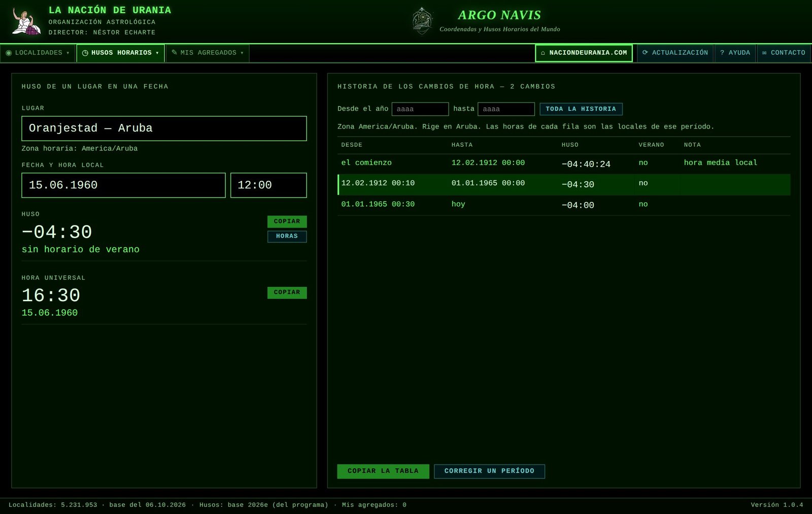Open the Husos Horarios dropdown menu
This screenshot has width=812, height=514.
pyautogui.click(x=121, y=53)
